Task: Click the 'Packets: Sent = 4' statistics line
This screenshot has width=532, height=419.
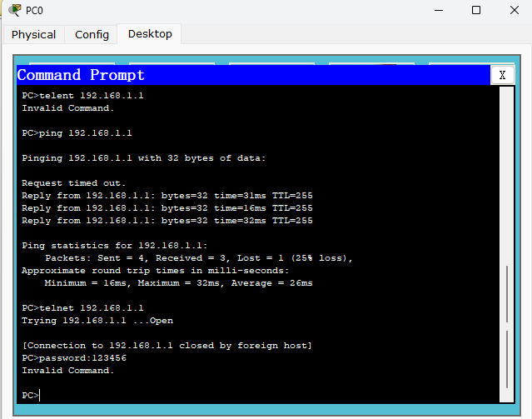Action: click(199, 258)
